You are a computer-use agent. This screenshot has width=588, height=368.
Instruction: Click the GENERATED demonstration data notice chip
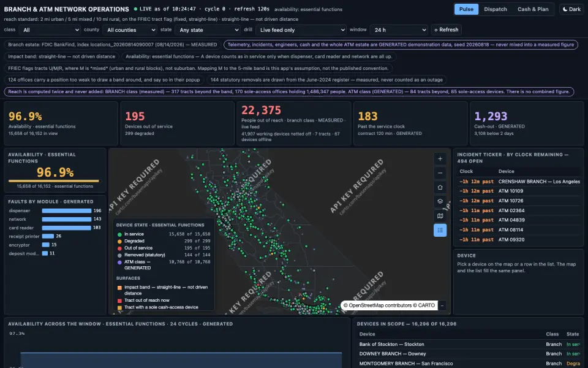[401, 45]
